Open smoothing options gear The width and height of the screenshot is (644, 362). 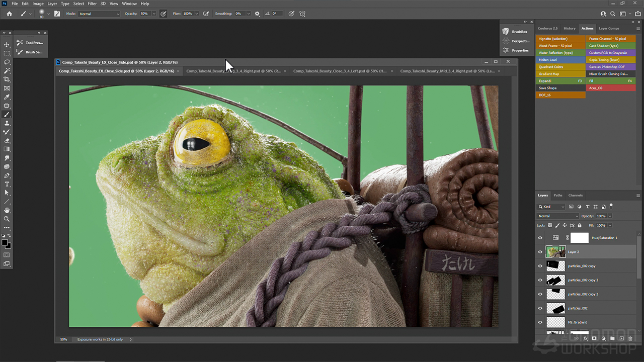click(x=258, y=14)
